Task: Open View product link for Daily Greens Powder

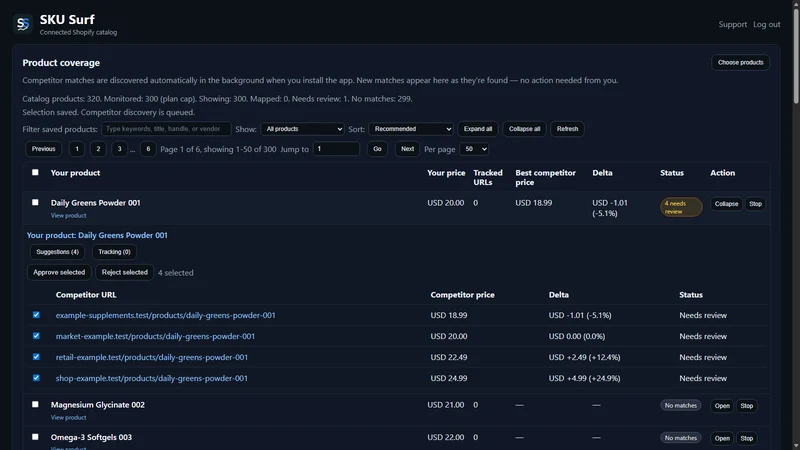Action: pos(68,216)
